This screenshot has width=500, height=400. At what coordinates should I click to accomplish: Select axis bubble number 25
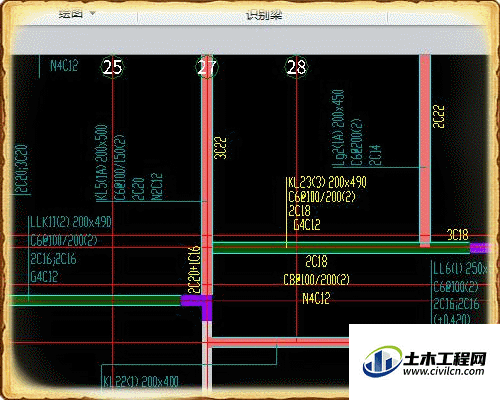point(112,67)
